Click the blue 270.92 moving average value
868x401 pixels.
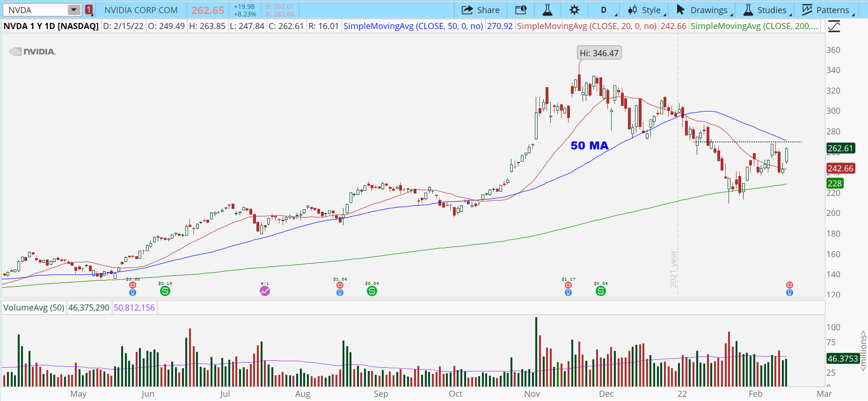(x=500, y=26)
